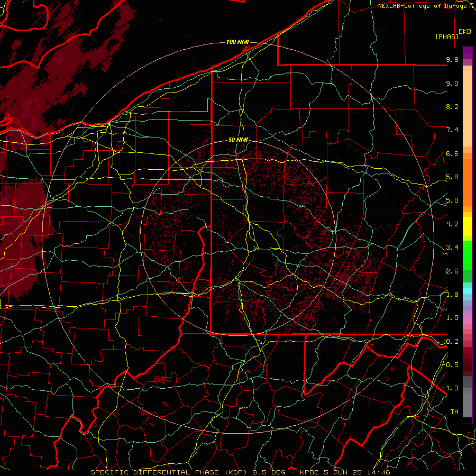
Task: Click the [PHAS] legend unit label
Action: [447, 36]
